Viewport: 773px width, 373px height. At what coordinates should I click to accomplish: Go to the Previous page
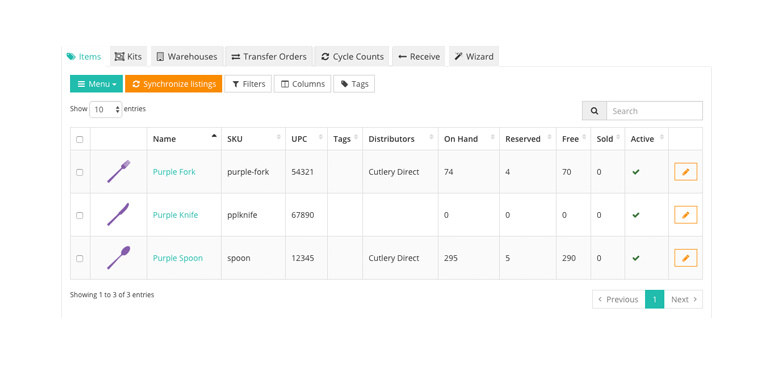click(619, 299)
